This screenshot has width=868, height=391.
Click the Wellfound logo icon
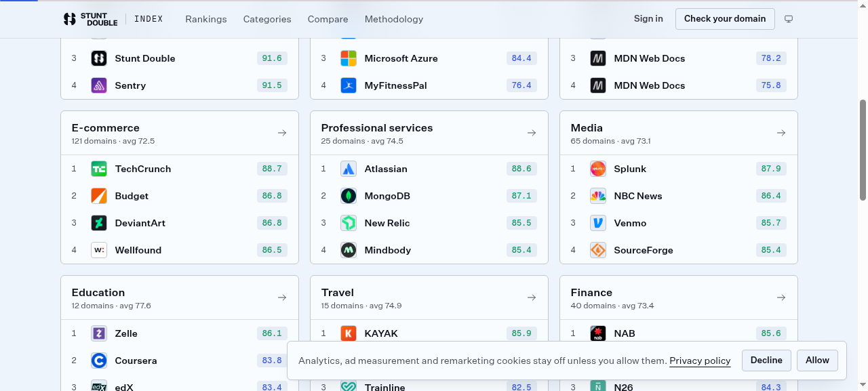point(99,250)
